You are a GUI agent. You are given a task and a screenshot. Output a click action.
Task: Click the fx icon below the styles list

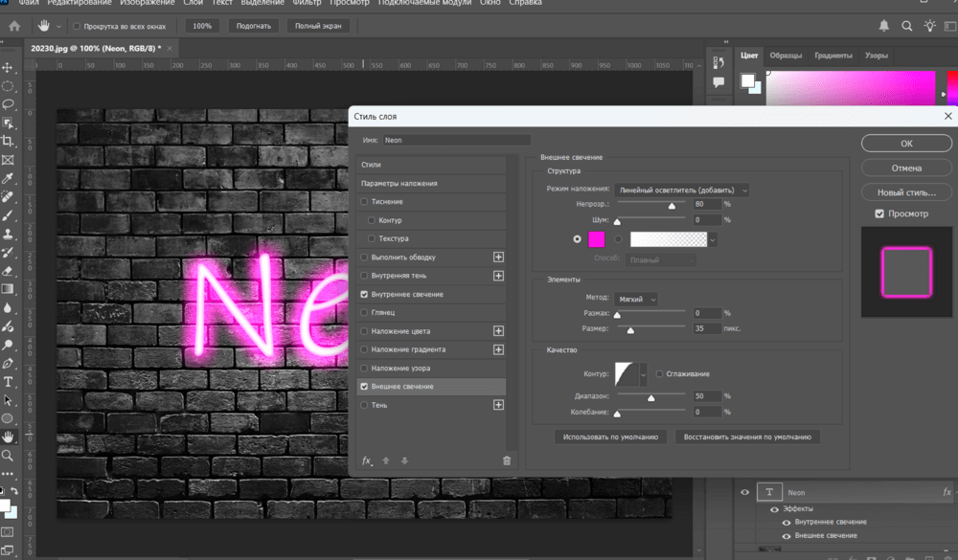(x=367, y=460)
